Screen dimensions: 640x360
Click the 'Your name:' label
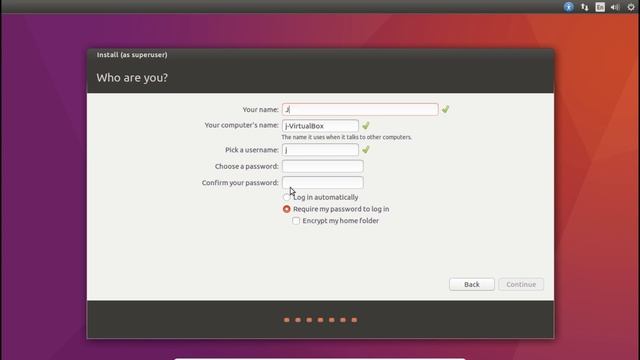coord(260,109)
